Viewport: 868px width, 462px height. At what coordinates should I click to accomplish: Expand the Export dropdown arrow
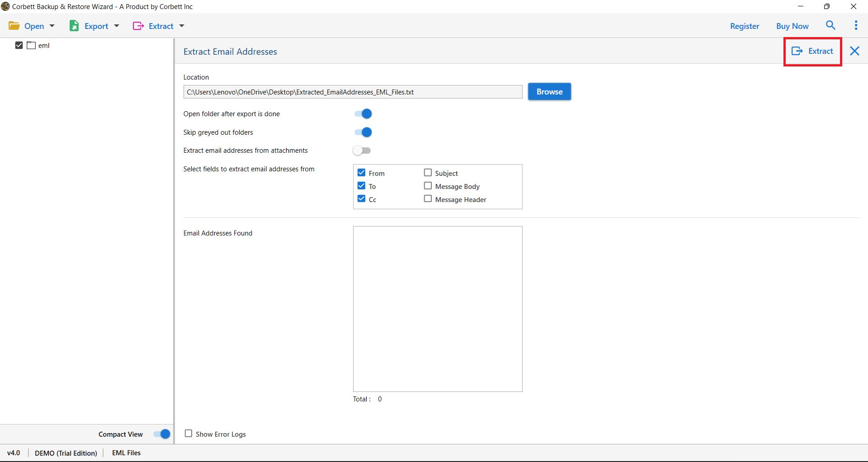pos(117,26)
